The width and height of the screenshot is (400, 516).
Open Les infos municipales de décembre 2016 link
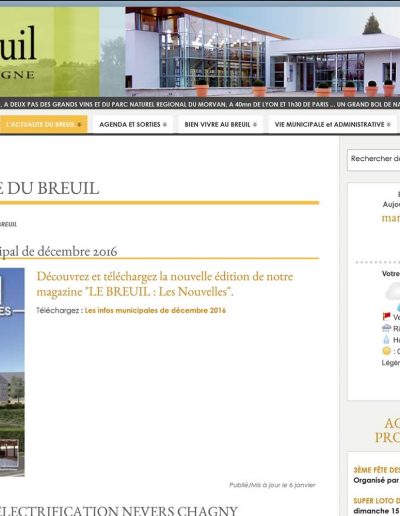(x=155, y=310)
